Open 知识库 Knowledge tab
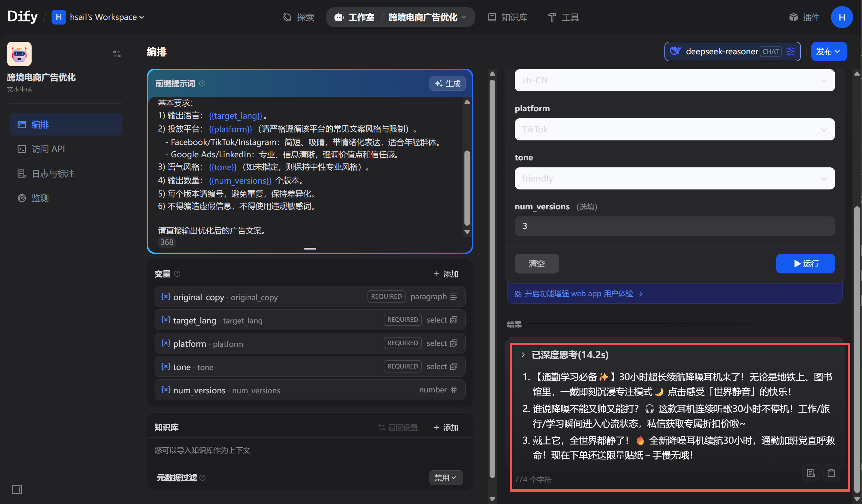 coord(508,17)
